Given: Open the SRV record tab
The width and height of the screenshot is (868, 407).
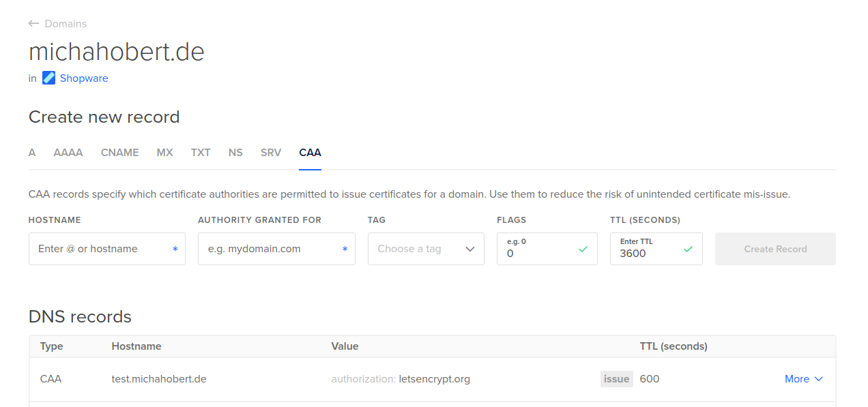Looking at the screenshot, I should (x=271, y=153).
